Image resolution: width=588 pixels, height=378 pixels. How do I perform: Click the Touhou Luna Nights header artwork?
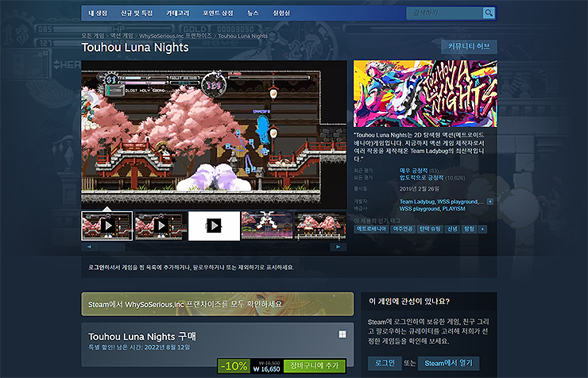pyautogui.click(x=425, y=94)
